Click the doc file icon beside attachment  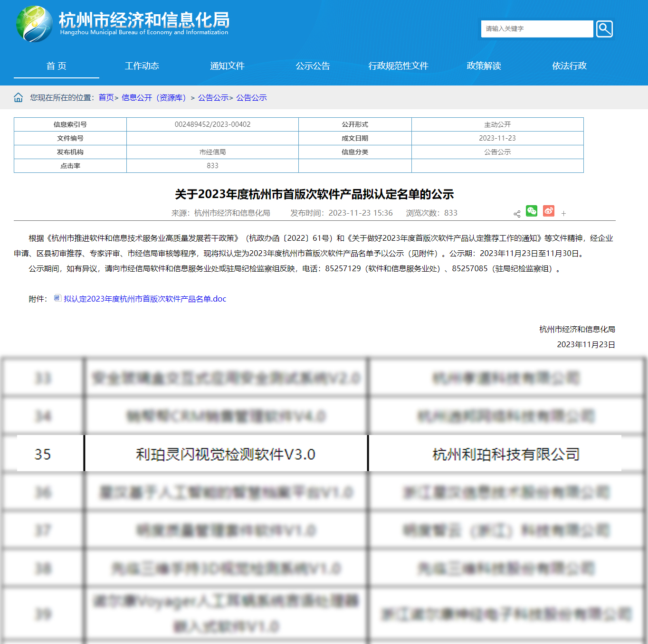tap(57, 298)
